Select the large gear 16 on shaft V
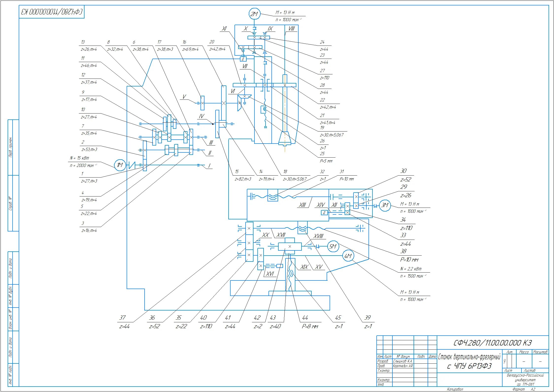The height and width of the screenshot is (392, 554). point(223,103)
